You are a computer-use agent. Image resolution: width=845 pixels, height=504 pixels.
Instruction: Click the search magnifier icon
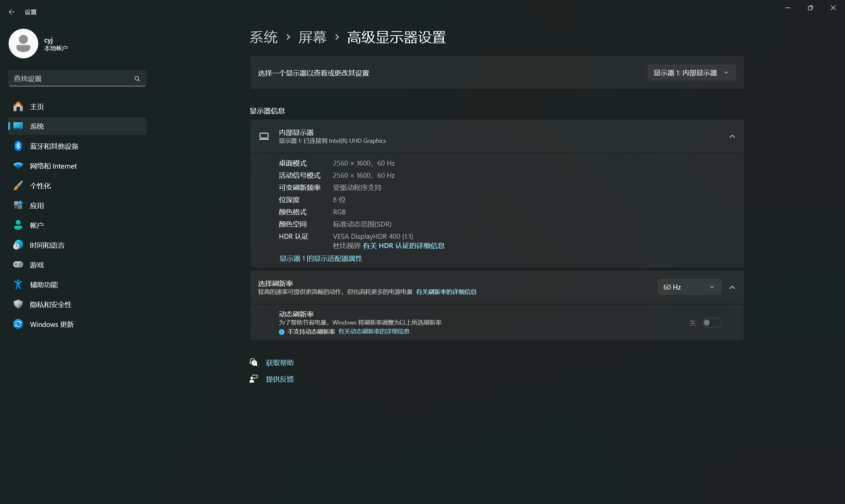(137, 79)
